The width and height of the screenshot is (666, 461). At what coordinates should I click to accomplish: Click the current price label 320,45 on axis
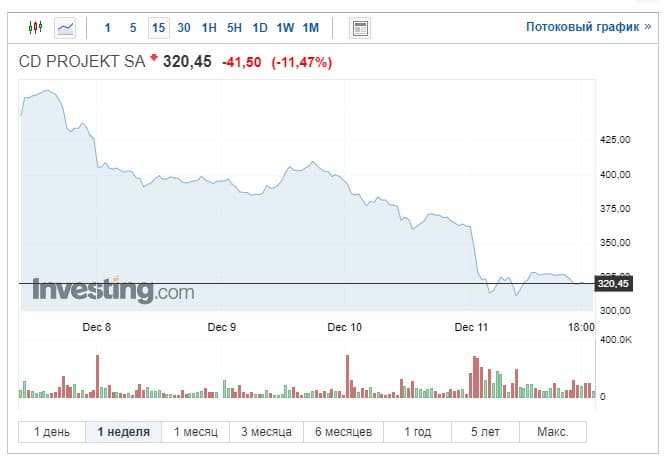(x=611, y=284)
